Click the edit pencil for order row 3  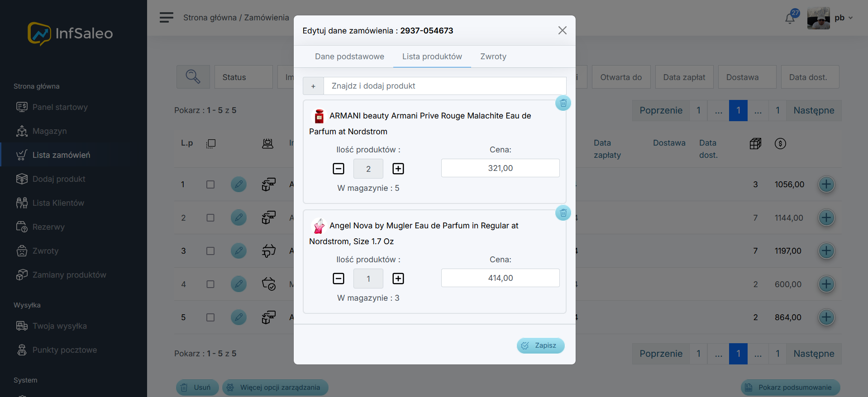point(238,251)
